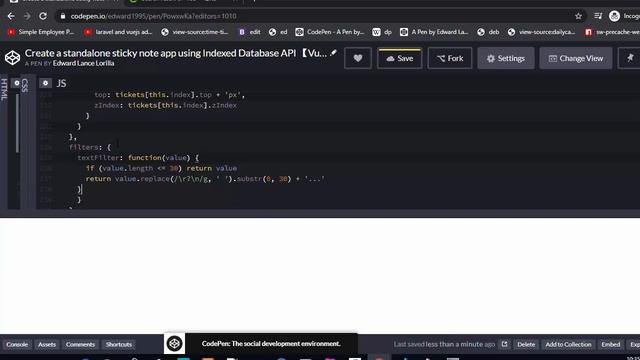The width and height of the screenshot is (640, 360).
Task: Click the Incognito profile icon
Action: coord(614,16)
